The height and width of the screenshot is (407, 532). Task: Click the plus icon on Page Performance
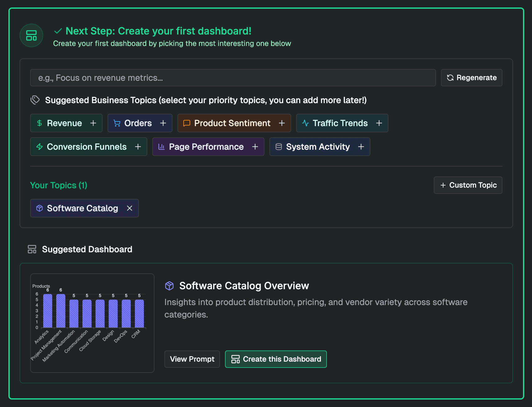[255, 147]
